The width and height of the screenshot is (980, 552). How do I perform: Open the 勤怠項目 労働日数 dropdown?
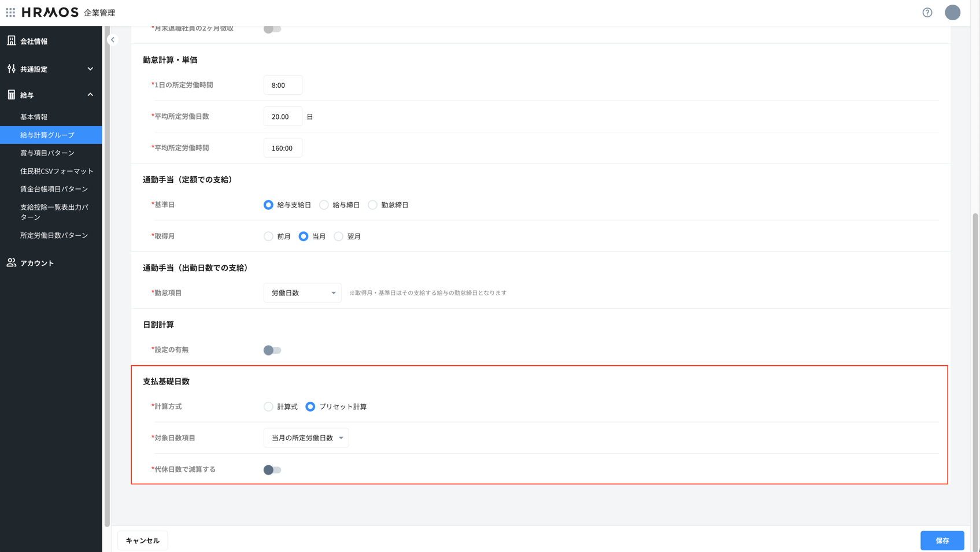coord(302,293)
